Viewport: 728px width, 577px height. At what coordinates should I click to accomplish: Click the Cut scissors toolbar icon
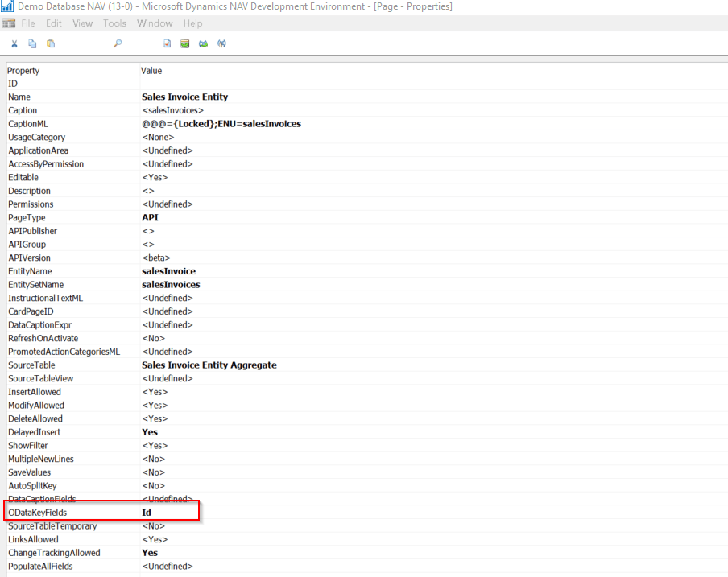pyautogui.click(x=14, y=43)
